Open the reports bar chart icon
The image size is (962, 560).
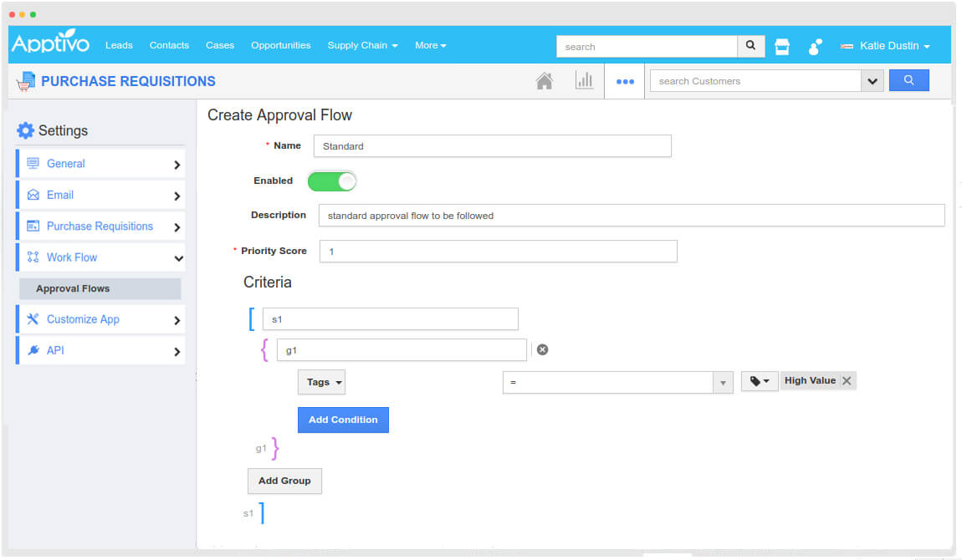point(585,80)
